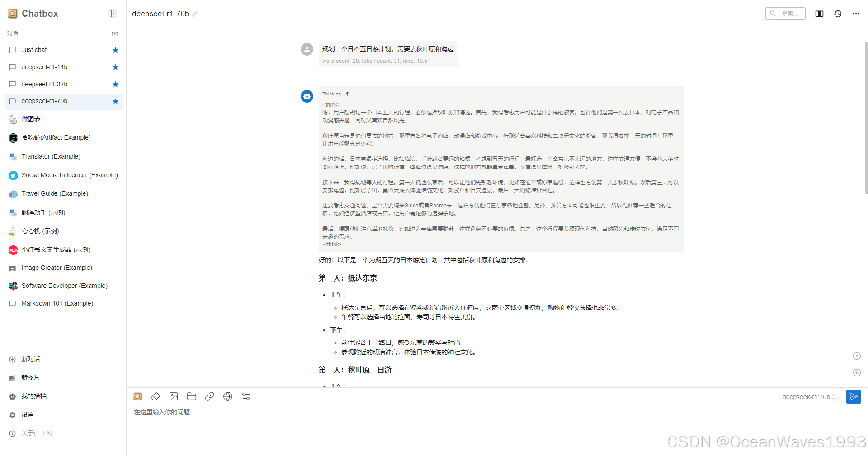Focus the 搜索 search box
The image size is (868, 456).
785,14
